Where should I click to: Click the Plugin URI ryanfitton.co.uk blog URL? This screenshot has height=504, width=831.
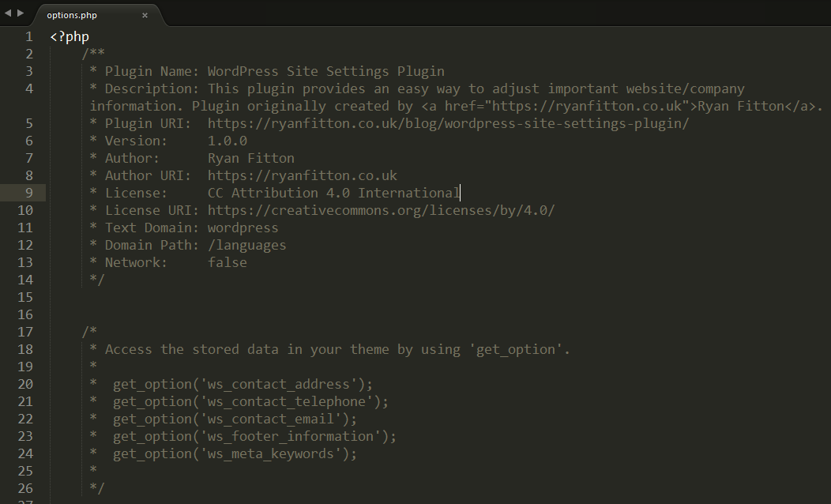448,123
